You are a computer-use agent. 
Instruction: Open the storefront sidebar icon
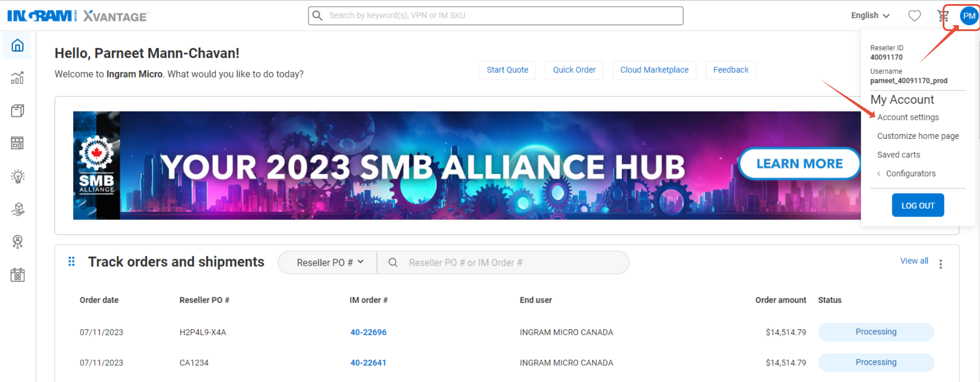point(18,143)
